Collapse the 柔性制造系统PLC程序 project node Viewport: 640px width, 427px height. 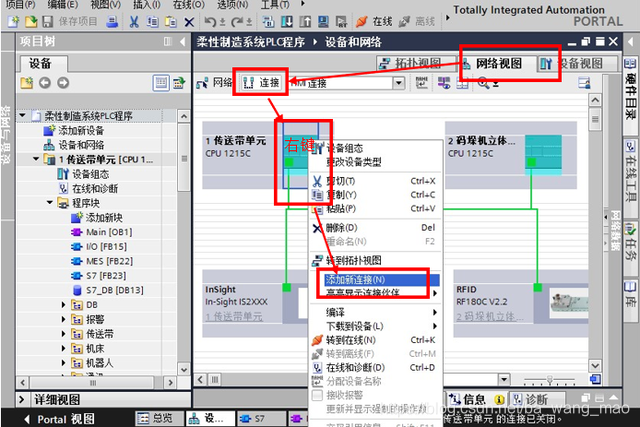(x=23, y=116)
